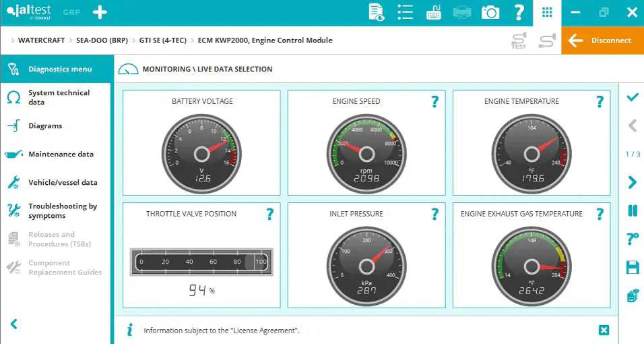Click the Disconnect button
This screenshot has width=644, height=344.
[x=602, y=40]
